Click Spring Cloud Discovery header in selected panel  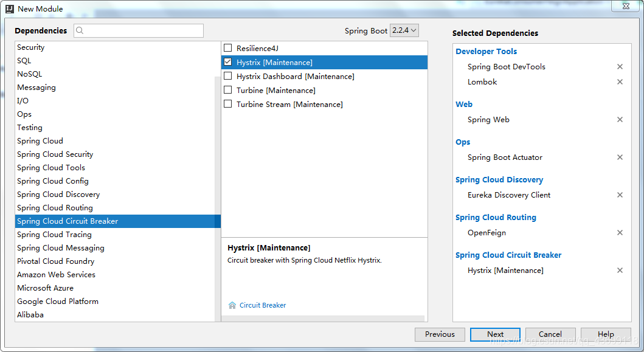[499, 180]
